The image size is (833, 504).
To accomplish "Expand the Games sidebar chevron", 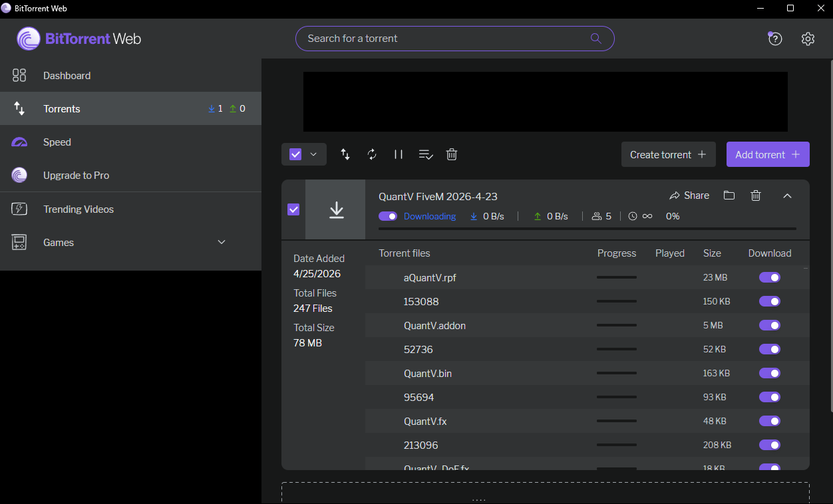I will pyautogui.click(x=222, y=242).
